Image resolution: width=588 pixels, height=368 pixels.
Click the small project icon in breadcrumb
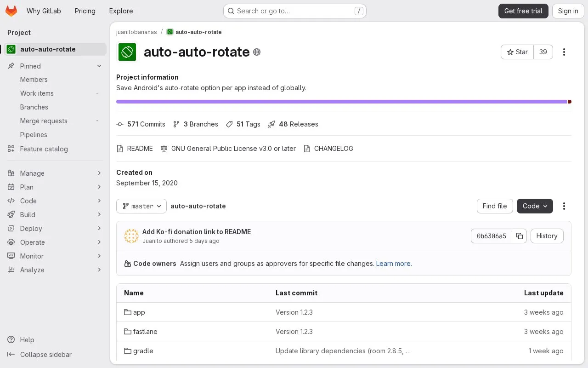[x=170, y=32]
